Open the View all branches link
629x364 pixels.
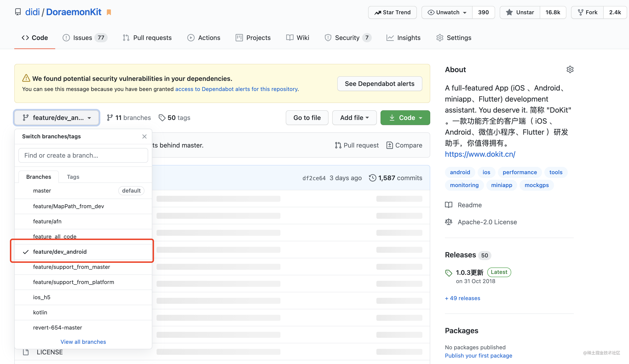pos(83,341)
